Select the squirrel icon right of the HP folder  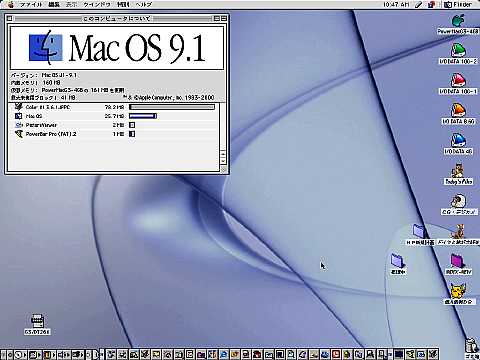(x=459, y=231)
